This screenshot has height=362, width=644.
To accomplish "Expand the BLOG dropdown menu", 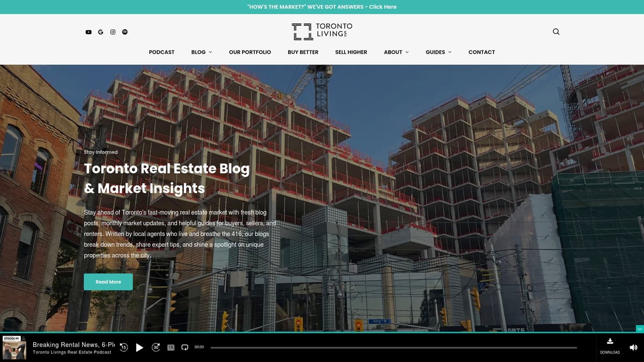I will [x=201, y=52].
